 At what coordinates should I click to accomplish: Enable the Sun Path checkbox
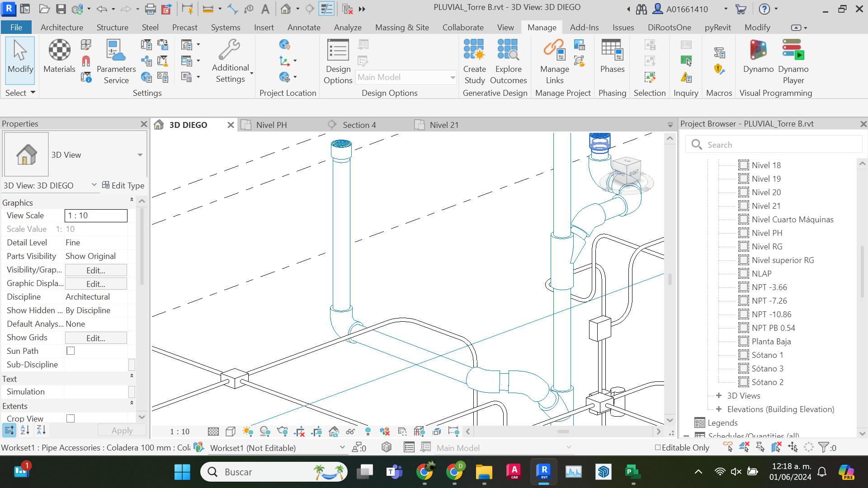[x=71, y=351]
